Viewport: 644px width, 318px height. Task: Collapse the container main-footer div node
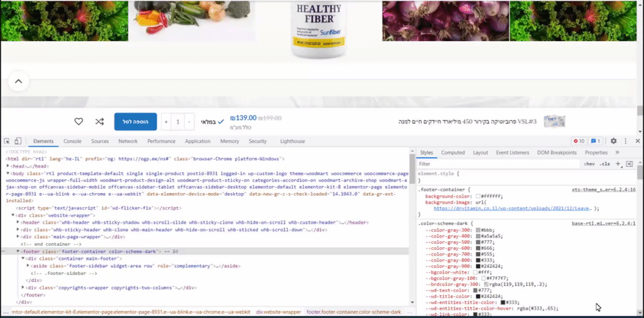[x=23, y=259]
